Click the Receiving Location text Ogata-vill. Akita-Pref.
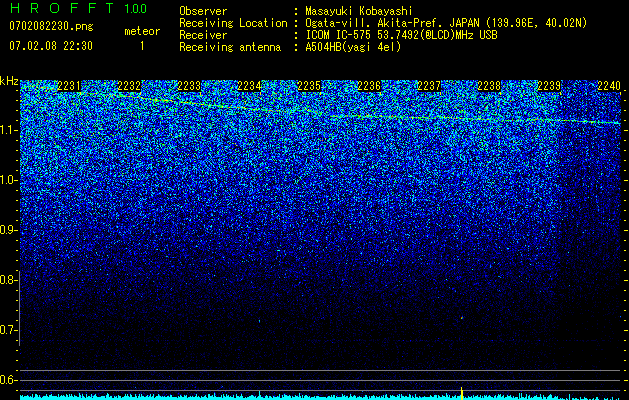 tap(375, 23)
